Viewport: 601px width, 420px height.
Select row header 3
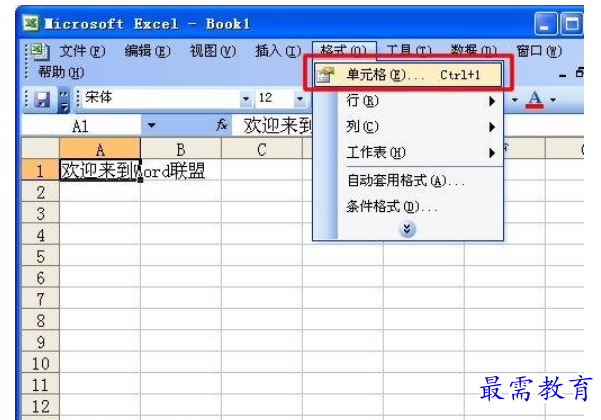click(41, 213)
